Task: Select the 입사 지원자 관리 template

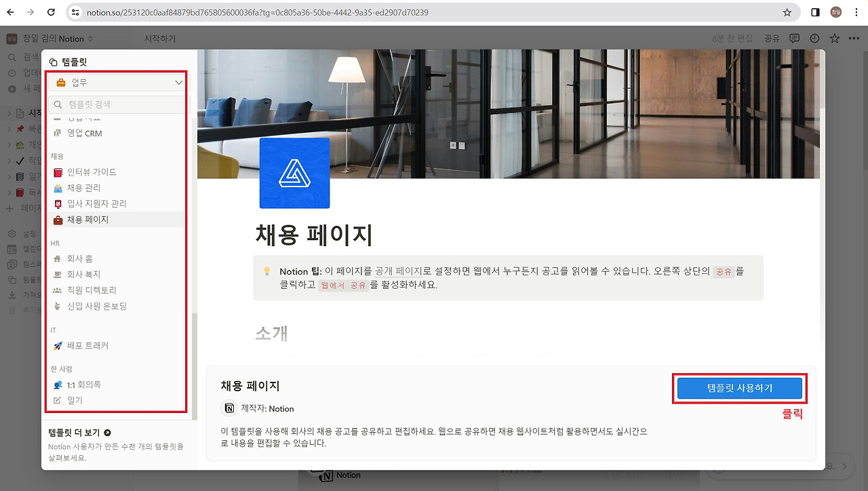Action: click(118, 203)
